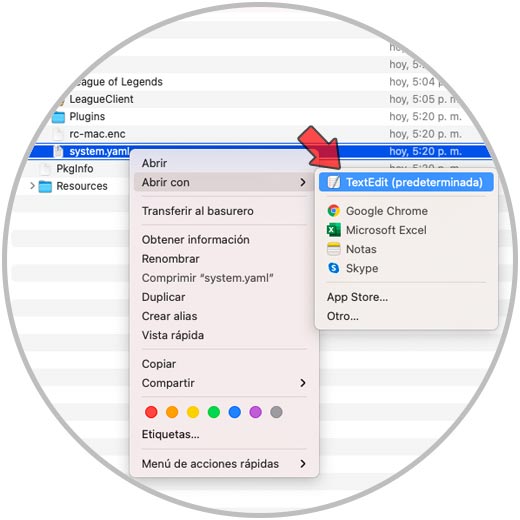Screen dimensions: 520x520
Task: Click the App Store… option
Action: (x=357, y=297)
